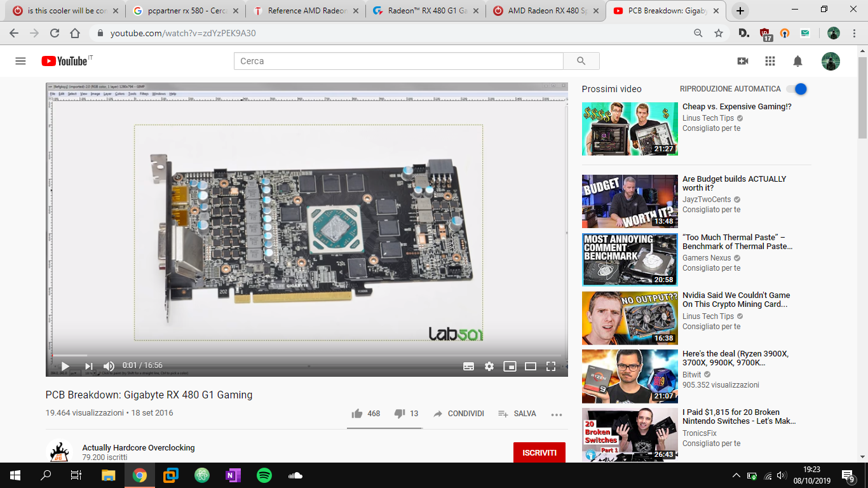Screen dimensions: 868x488
Task: Like the video with 468 likes
Action: (366, 414)
